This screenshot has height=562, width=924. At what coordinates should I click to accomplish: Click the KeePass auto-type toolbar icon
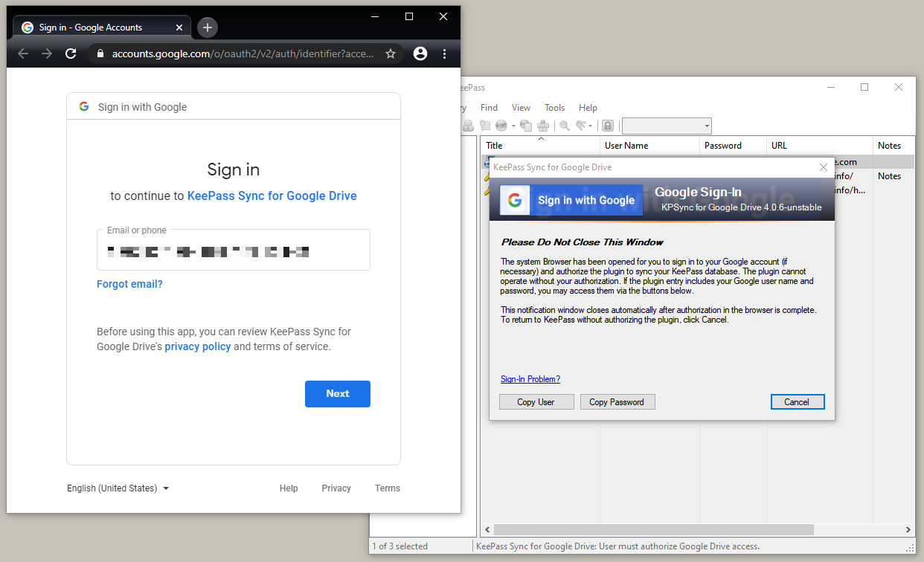click(x=543, y=126)
